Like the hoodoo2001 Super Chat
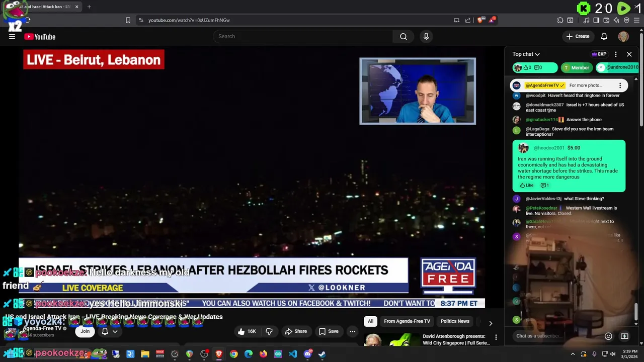 point(526,186)
